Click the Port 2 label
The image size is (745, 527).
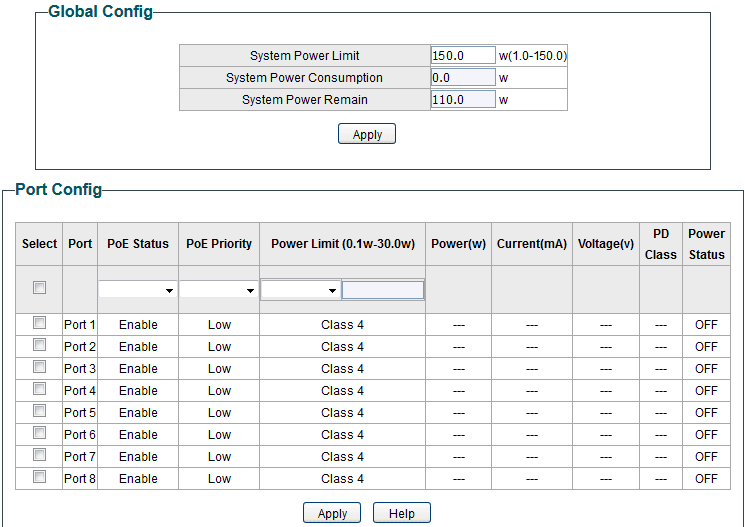click(x=80, y=346)
